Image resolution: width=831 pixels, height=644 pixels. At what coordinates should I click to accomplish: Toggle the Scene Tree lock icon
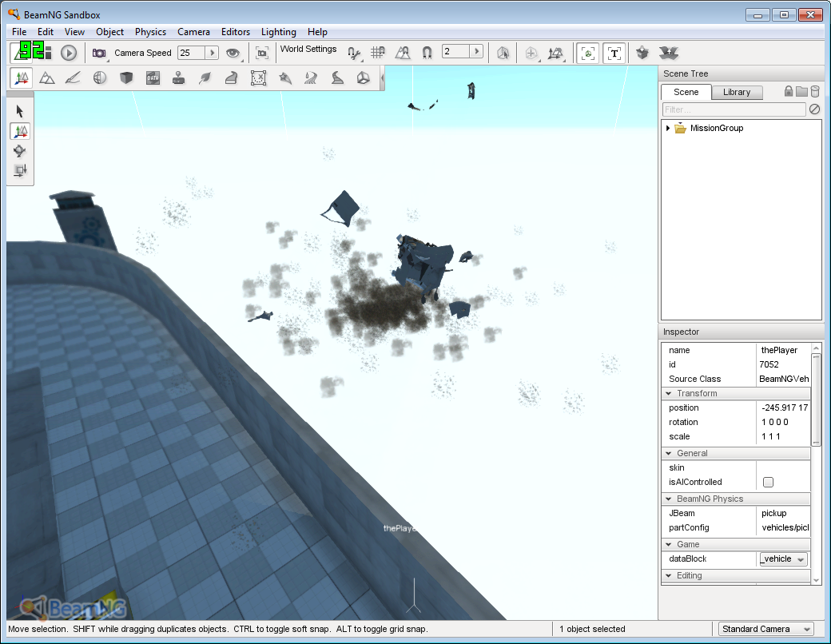tap(789, 91)
